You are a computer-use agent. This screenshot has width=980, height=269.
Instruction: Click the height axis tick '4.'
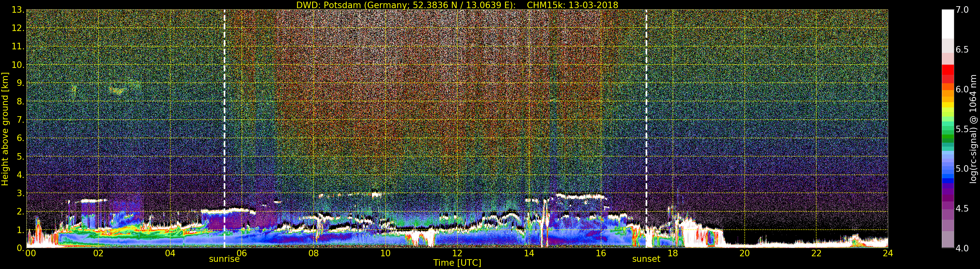tap(21, 175)
